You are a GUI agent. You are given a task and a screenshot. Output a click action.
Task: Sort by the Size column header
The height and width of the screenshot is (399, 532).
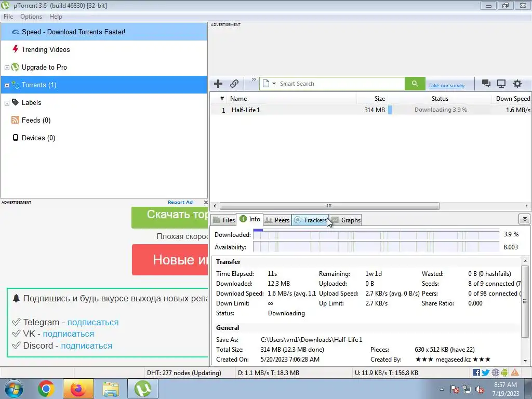372,99
